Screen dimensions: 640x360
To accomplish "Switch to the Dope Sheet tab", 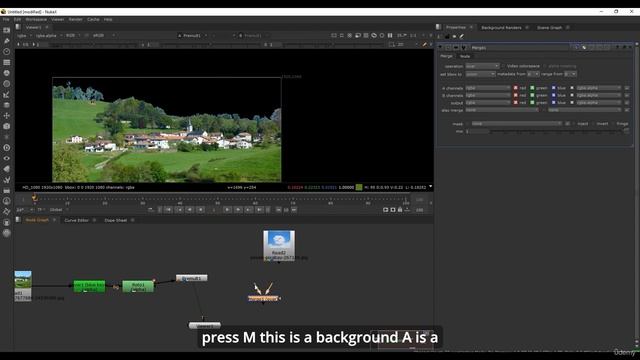I will [x=116, y=220].
